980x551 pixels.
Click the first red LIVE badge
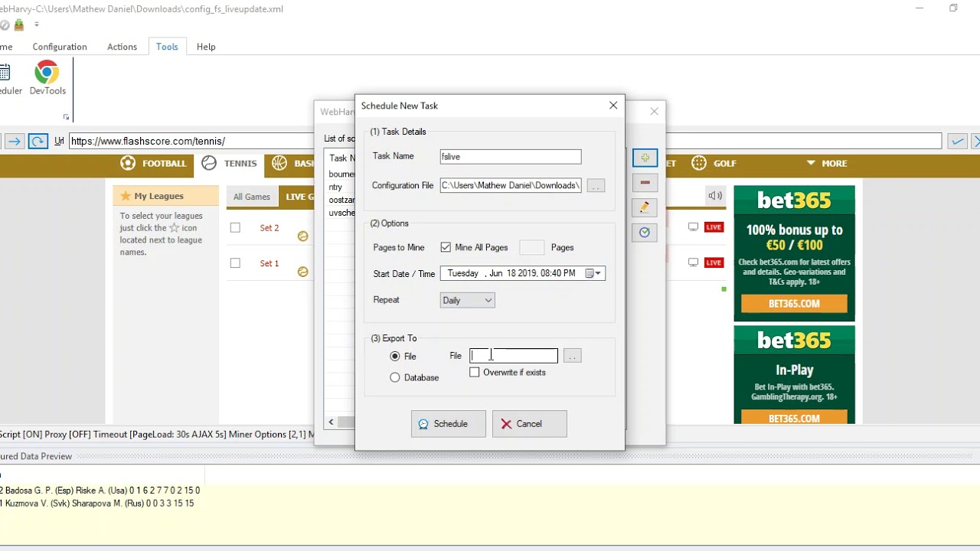pos(714,227)
